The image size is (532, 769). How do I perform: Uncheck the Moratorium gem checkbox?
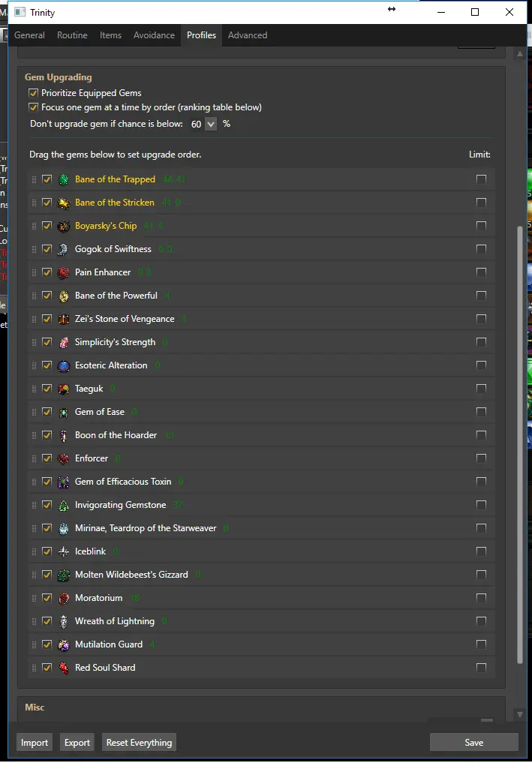coord(47,598)
